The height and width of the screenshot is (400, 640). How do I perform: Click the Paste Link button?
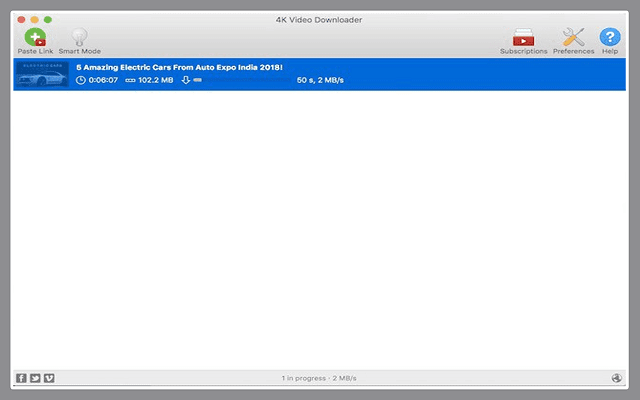tap(35, 38)
